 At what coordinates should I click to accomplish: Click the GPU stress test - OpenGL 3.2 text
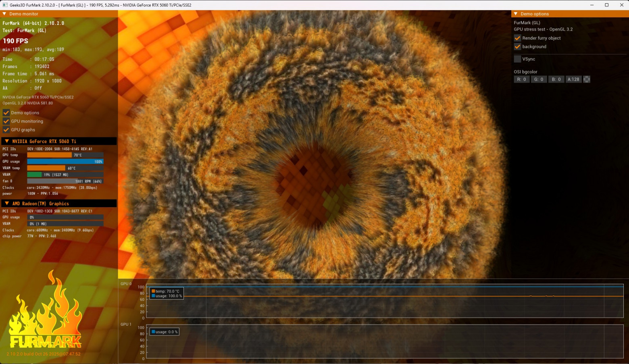point(543,29)
